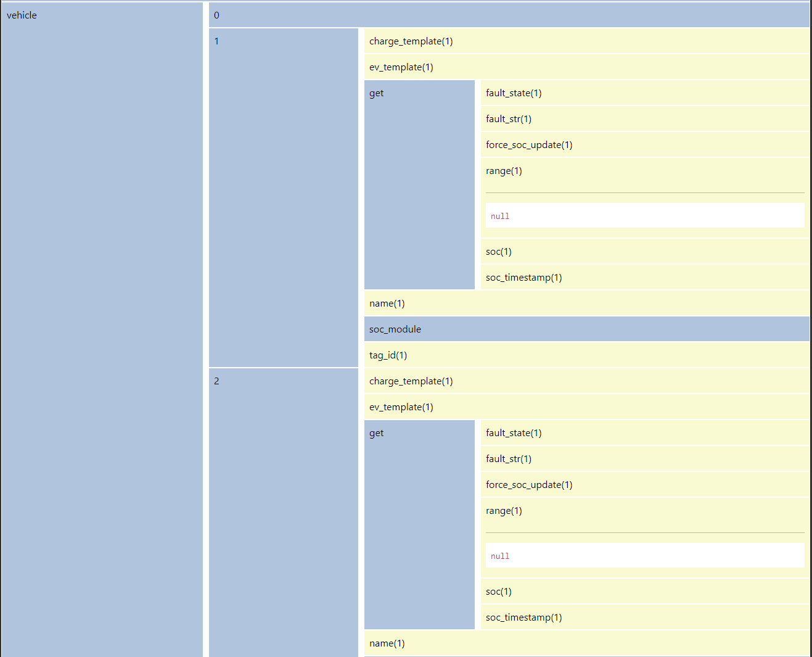Open soc_timestamp under node 1
This screenshot has width=812, height=657.
tap(523, 277)
